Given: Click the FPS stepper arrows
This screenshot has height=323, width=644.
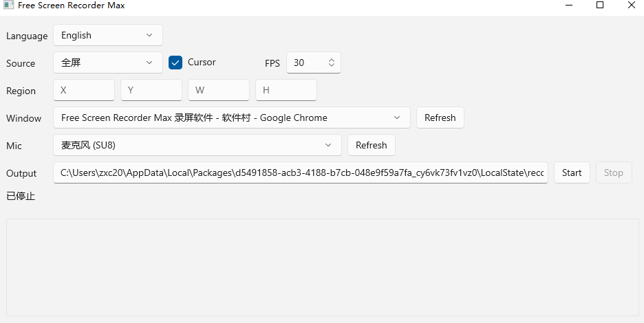Looking at the screenshot, I should 331,63.
